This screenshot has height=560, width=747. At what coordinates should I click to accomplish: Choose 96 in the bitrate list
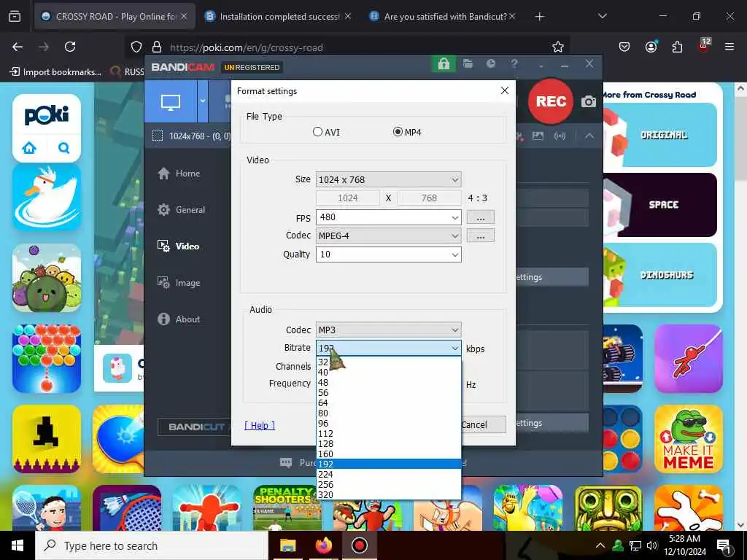coord(389,423)
